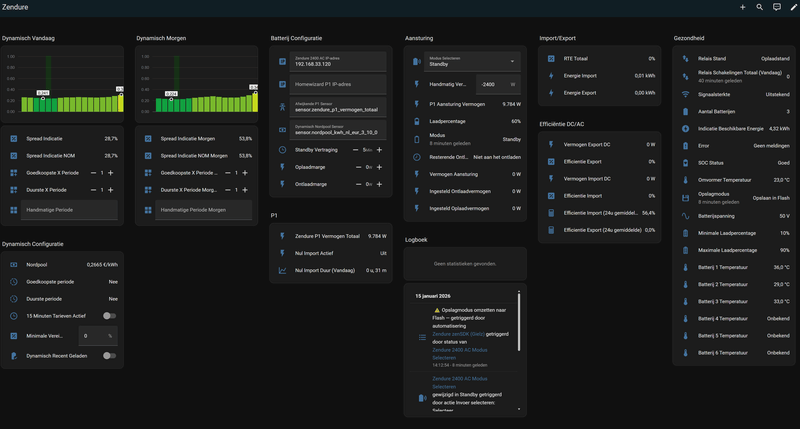The width and height of the screenshot is (800, 429).
Task: Decrease Duurste X Periode with minus
Action: pos(92,190)
